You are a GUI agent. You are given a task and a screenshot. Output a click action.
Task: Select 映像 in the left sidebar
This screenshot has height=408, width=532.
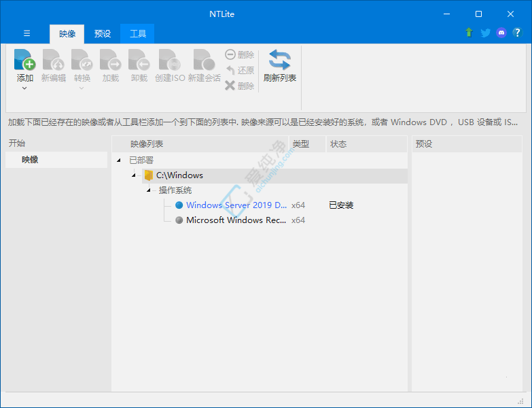pyautogui.click(x=30, y=159)
